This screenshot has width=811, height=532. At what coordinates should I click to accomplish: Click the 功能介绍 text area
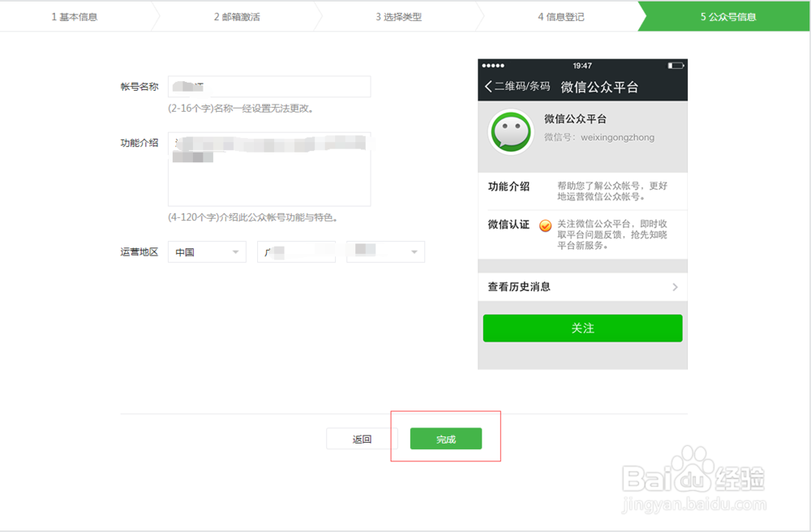click(269, 169)
